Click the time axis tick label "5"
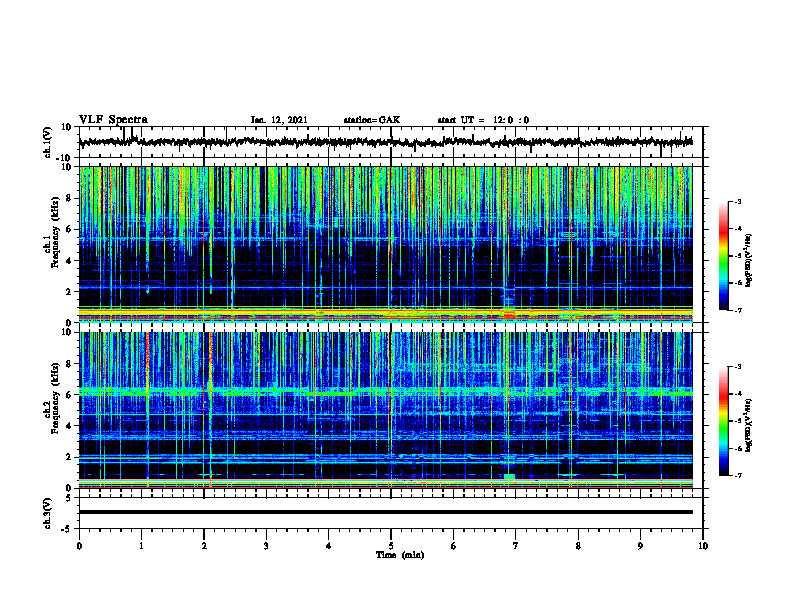This screenshot has width=792, height=612. pyautogui.click(x=391, y=546)
